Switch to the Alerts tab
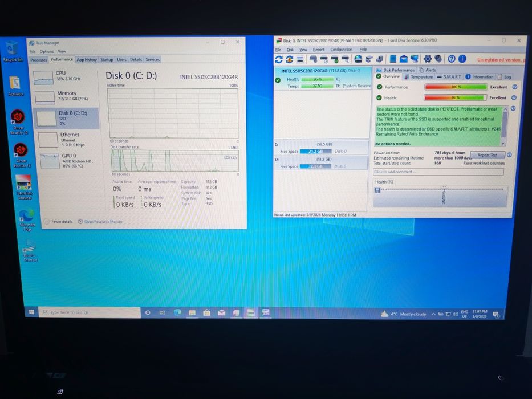The image size is (532, 399). point(428,70)
